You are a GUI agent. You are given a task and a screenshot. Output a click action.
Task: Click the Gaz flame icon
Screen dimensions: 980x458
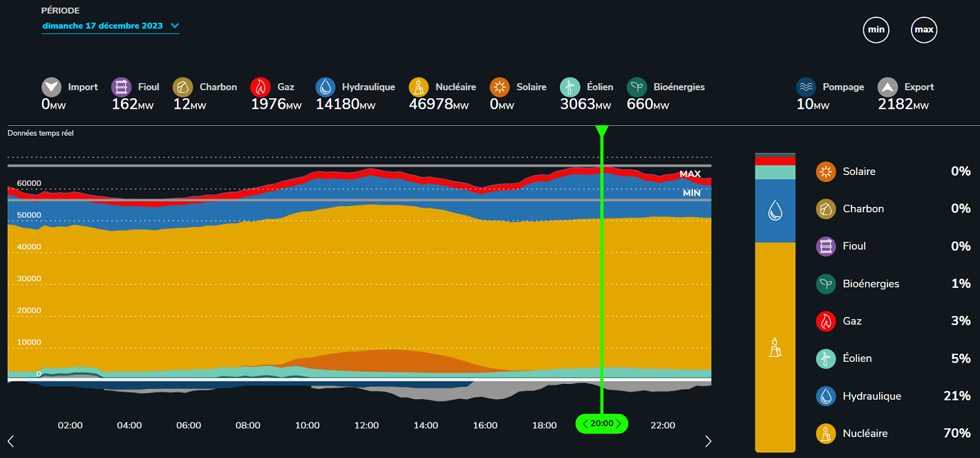coord(261,87)
